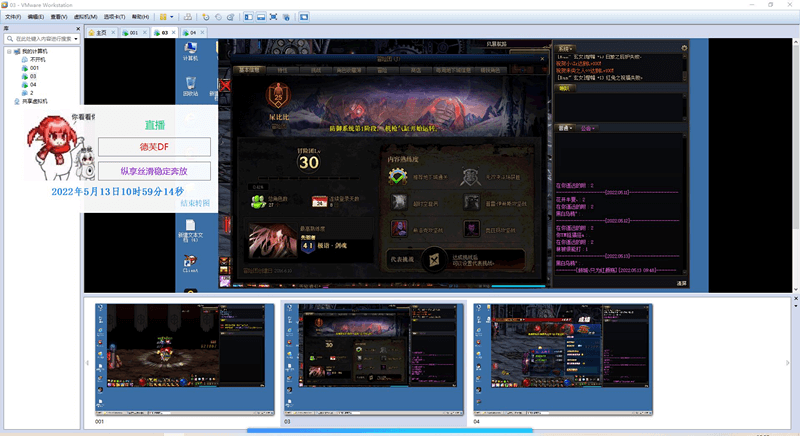800x436 pixels.
Task: Select the 001 VM thumbnail
Action: pos(185,360)
